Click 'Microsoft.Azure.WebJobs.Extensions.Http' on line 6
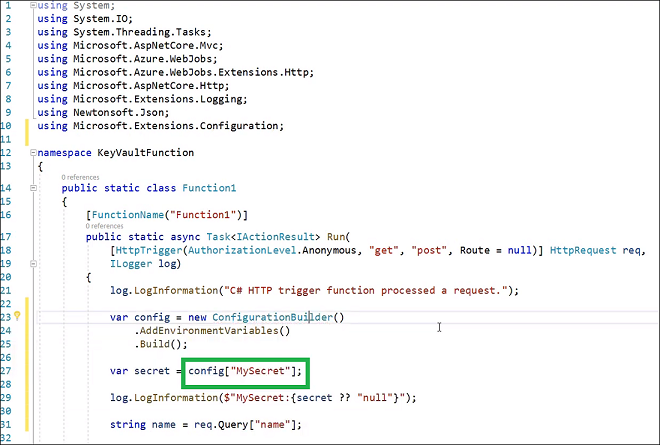This screenshot has width=660, height=445. point(191,72)
